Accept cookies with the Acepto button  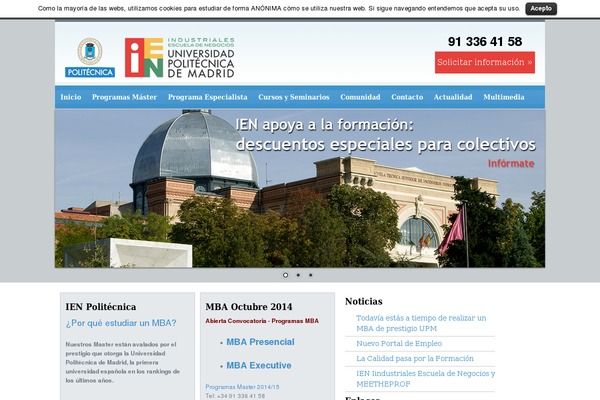point(541,8)
